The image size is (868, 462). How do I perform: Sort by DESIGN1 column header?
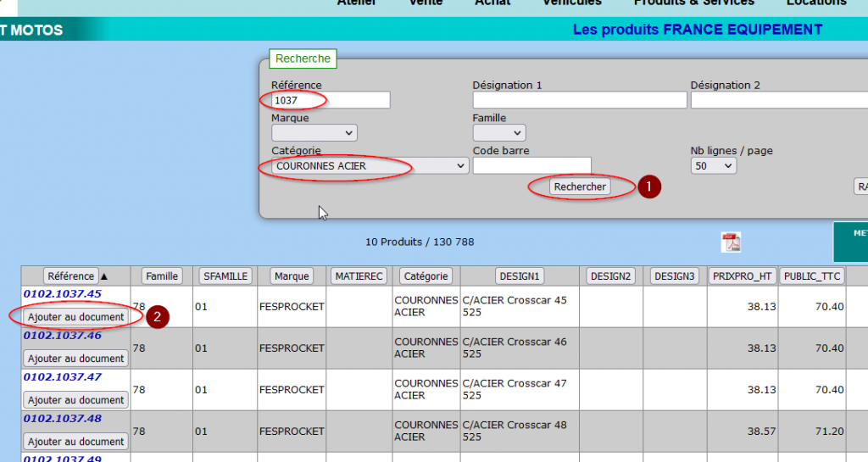click(x=520, y=276)
